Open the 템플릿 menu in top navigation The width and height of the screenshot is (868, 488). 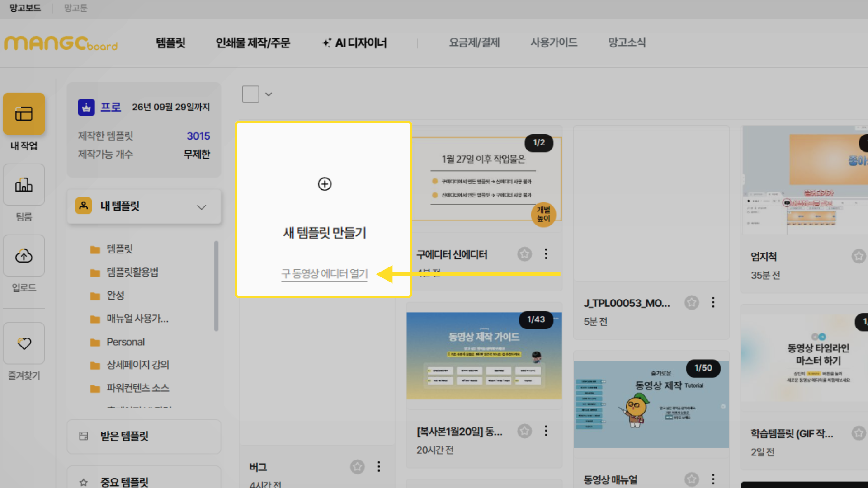[170, 42]
